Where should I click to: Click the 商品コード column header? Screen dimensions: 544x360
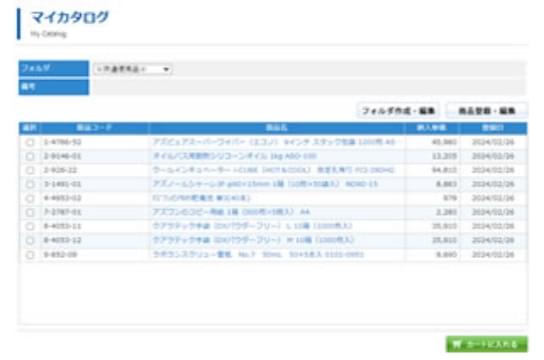click(x=94, y=128)
